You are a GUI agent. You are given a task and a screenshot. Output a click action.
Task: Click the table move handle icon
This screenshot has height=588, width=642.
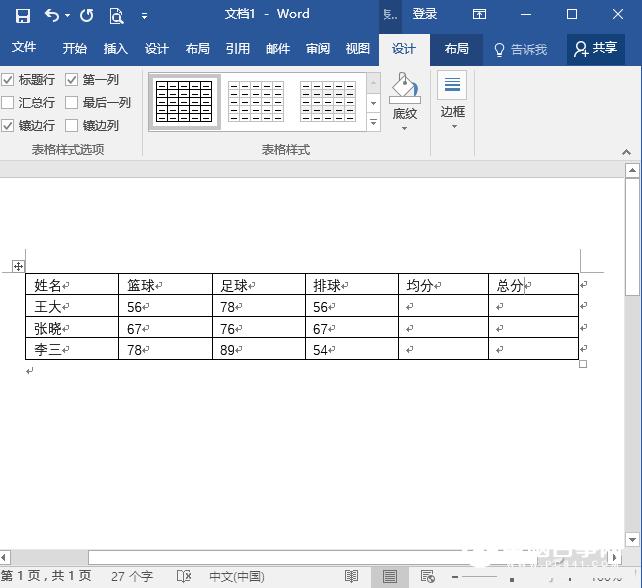(x=18, y=267)
